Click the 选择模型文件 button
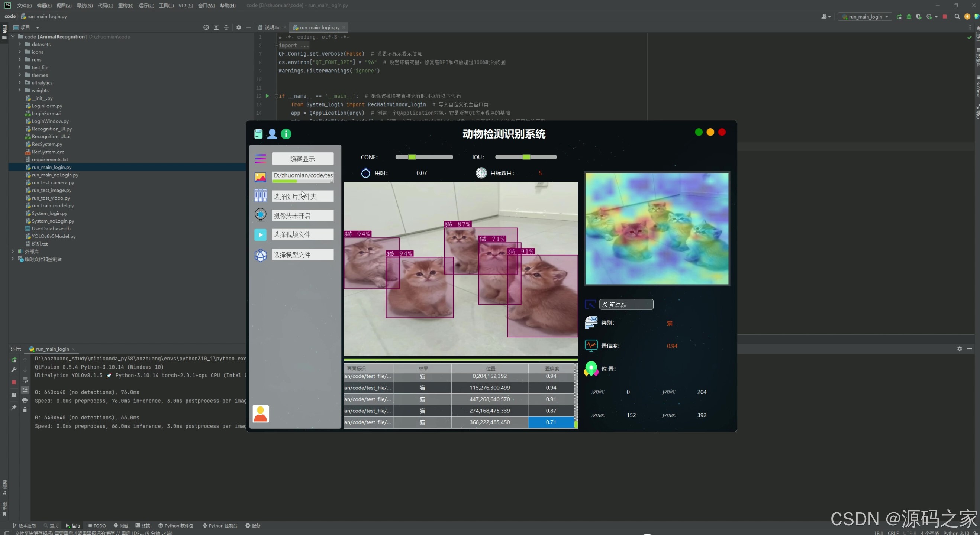Image resolution: width=980 pixels, height=535 pixels. 303,255
